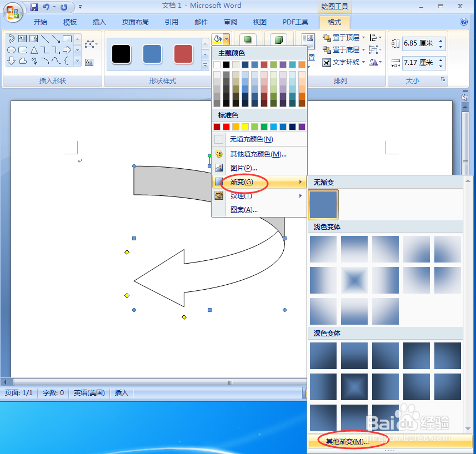This screenshot has height=454, width=476.
Task: Click the shape fill paint bucket icon
Action: coord(217,39)
